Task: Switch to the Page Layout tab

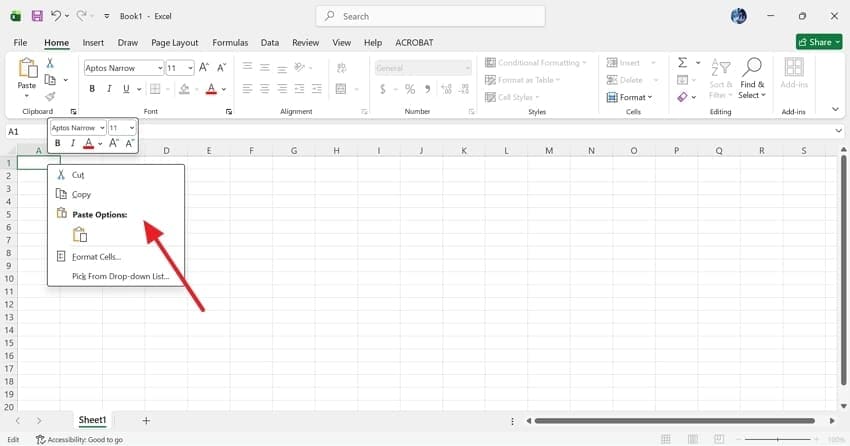Action: pos(175,42)
